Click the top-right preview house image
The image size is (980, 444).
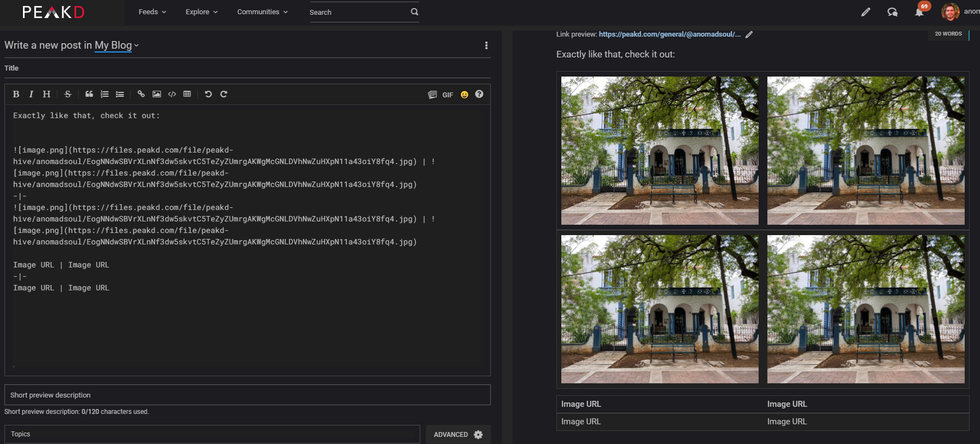866,150
